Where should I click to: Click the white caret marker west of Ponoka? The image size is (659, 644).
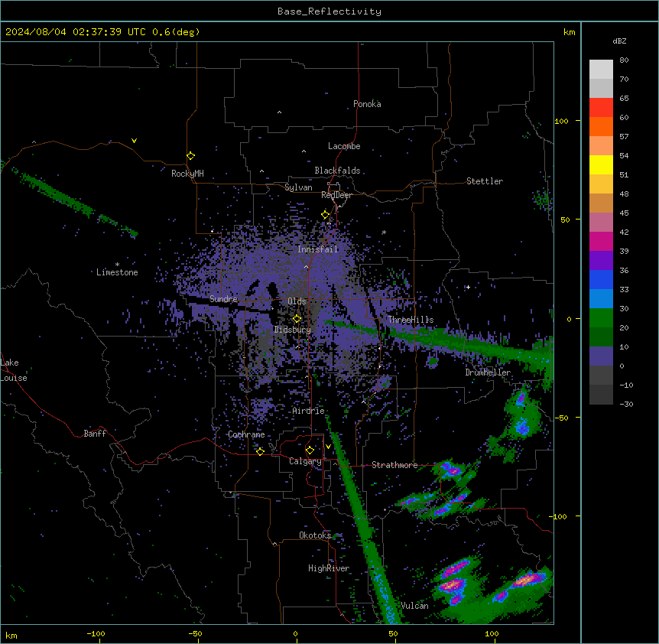point(279,112)
